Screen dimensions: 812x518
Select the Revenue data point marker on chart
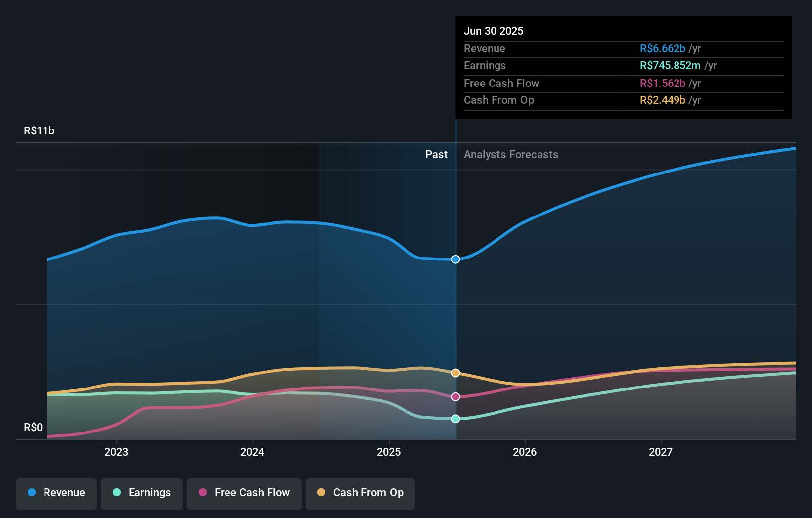click(455, 259)
